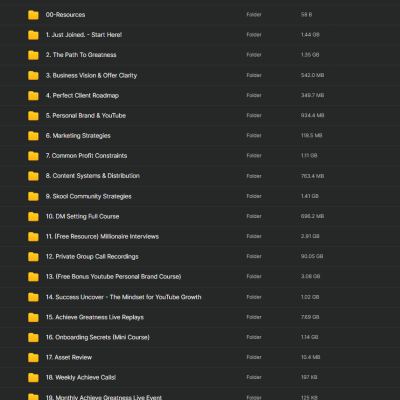Image resolution: width=400 pixels, height=400 pixels.
Task: Click the 197 KB size value
Action: 309,377
